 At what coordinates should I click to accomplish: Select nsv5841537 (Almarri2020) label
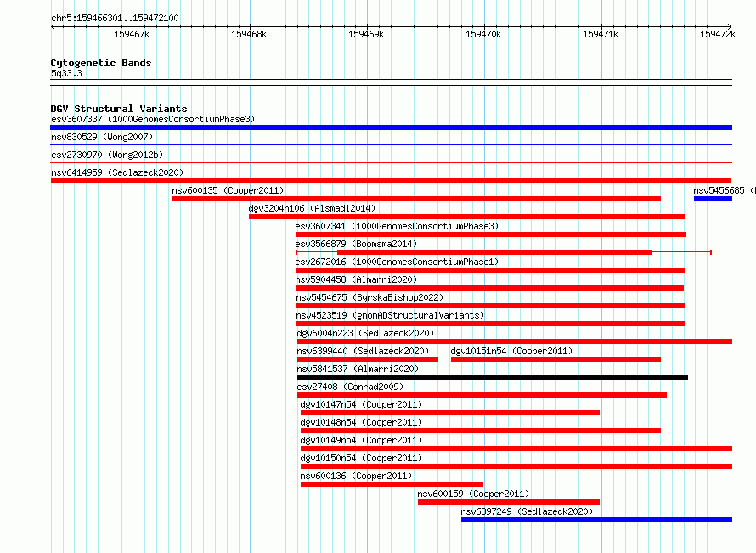358,369
